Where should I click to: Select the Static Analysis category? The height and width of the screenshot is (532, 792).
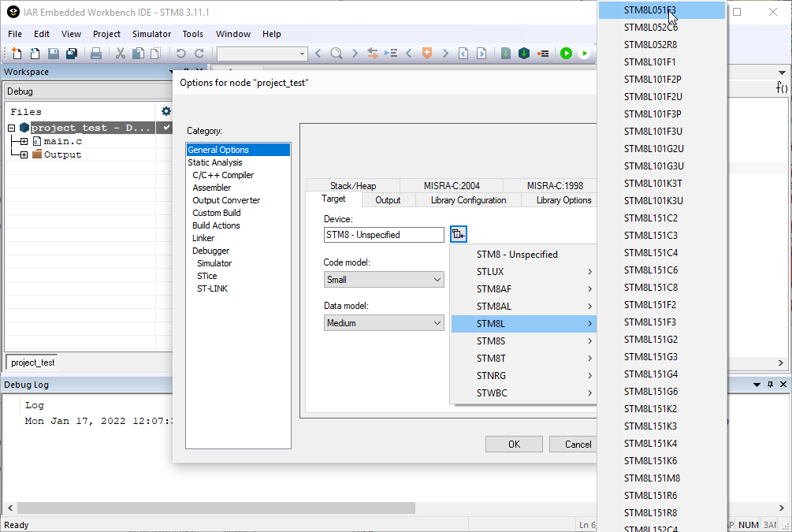coord(214,162)
